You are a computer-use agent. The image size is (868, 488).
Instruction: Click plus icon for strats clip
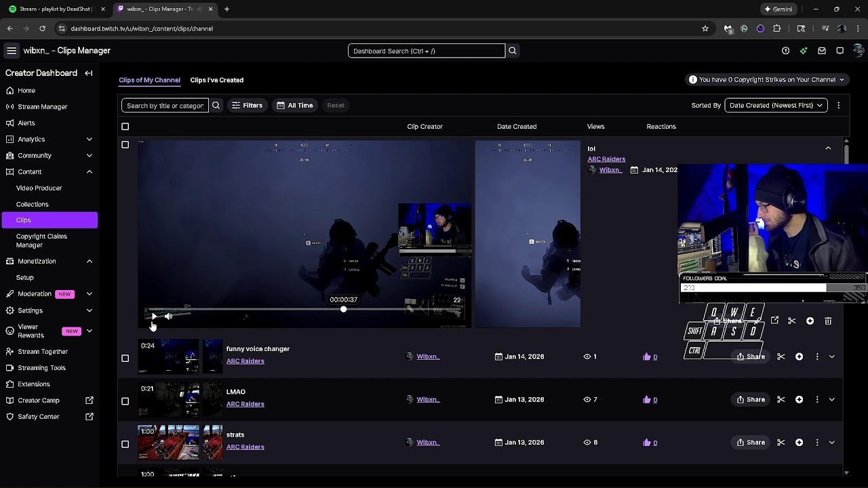point(799,443)
